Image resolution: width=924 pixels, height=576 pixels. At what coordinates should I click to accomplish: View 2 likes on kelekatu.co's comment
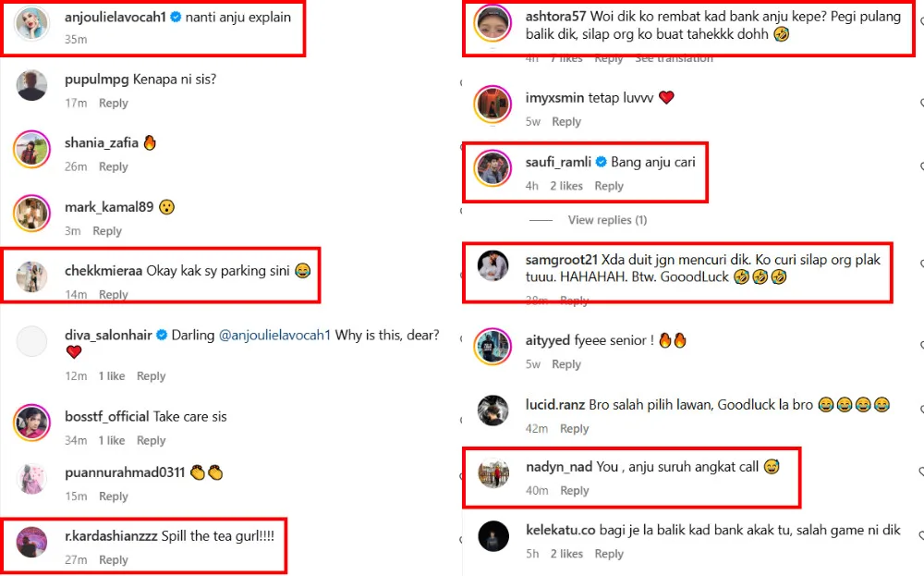point(566,554)
